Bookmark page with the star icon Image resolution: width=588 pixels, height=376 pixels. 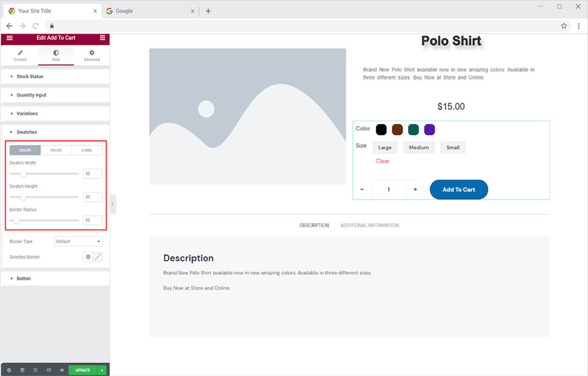pyautogui.click(x=564, y=26)
